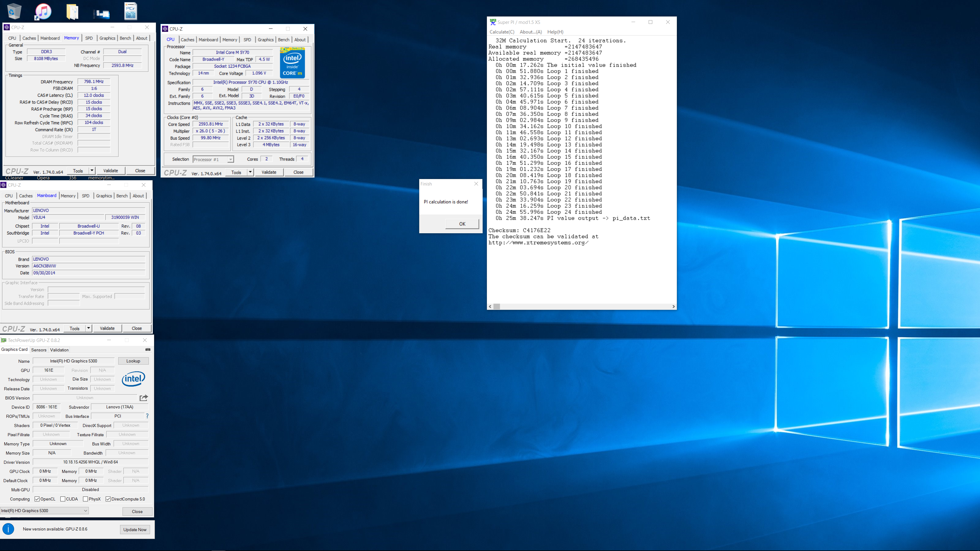Click right arrow of Super PI horizontal scrollbar

(673, 306)
